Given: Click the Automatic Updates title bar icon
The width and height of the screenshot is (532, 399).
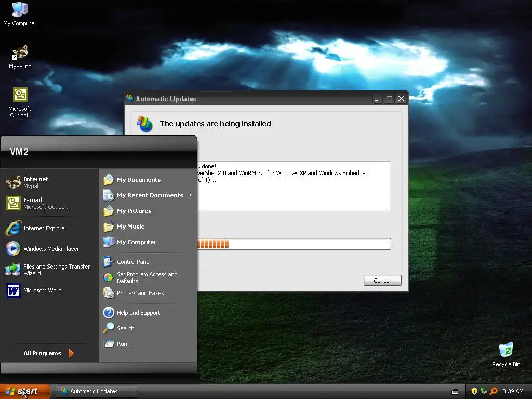Looking at the screenshot, I should click(129, 98).
